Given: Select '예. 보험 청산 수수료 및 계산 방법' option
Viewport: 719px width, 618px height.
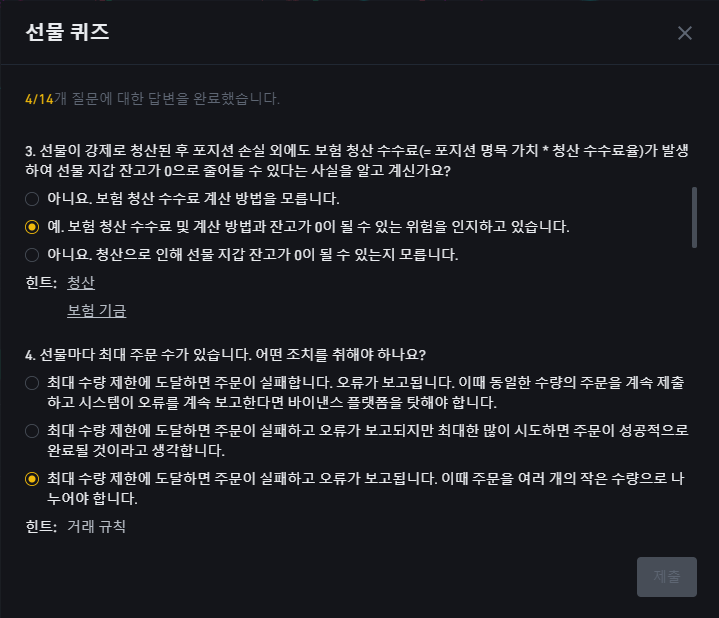Looking at the screenshot, I should 297,226.
